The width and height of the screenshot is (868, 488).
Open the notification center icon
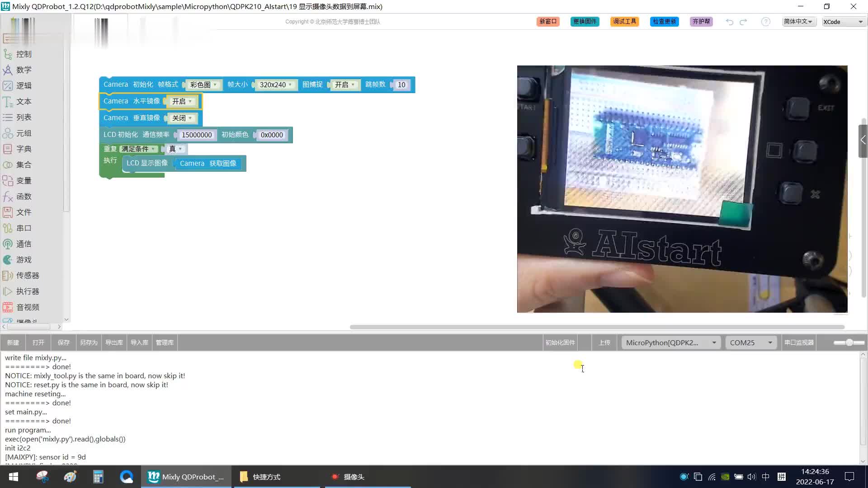849,477
